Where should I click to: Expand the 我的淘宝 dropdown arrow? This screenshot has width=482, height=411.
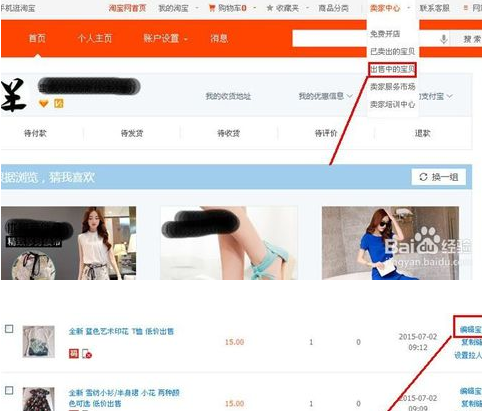click(x=197, y=8)
